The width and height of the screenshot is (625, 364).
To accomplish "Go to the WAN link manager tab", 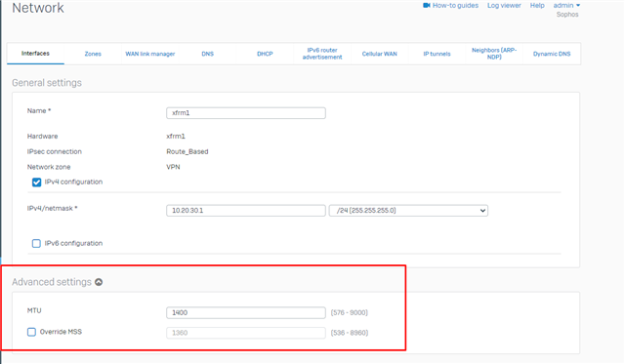I will point(150,54).
